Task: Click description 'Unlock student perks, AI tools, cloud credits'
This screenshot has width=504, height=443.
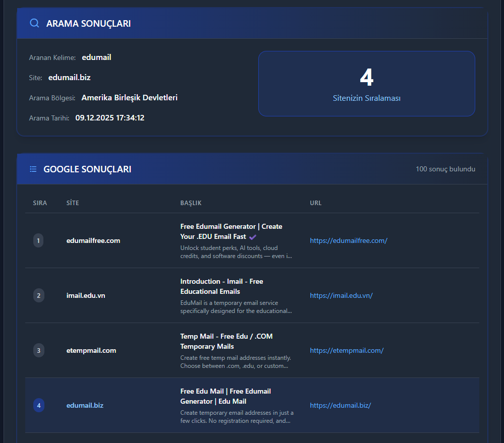Action: [236, 252]
